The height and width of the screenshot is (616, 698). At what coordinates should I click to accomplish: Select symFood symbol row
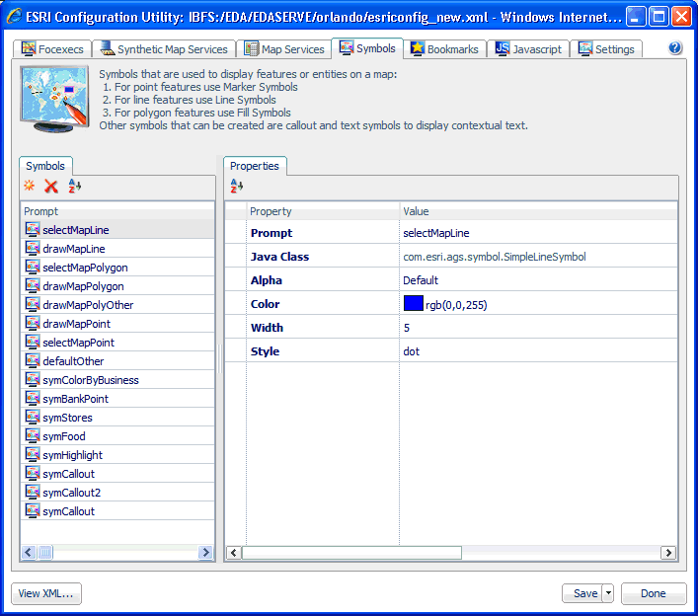tap(117, 435)
